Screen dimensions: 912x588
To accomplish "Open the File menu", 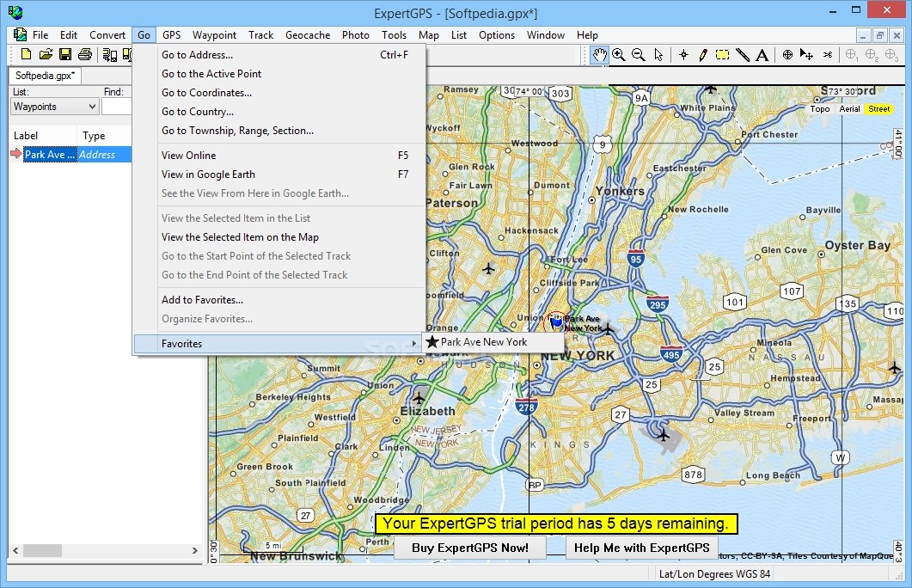I will tap(40, 35).
